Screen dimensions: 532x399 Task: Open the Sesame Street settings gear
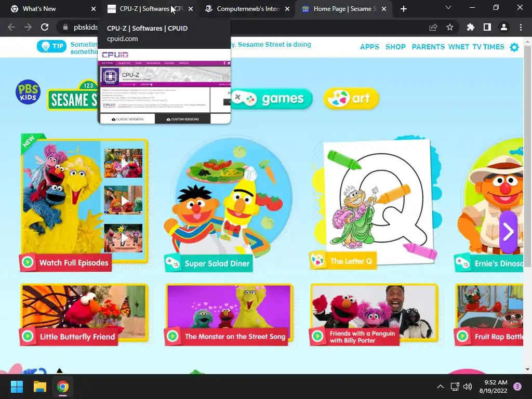click(514, 47)
